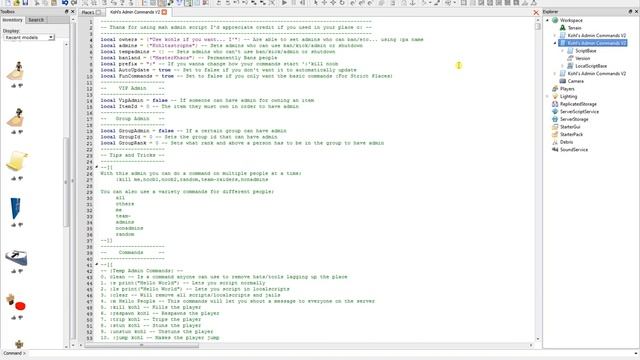Close the Toolbox panel
Viewport: 640px width, 360px height.
73,12
